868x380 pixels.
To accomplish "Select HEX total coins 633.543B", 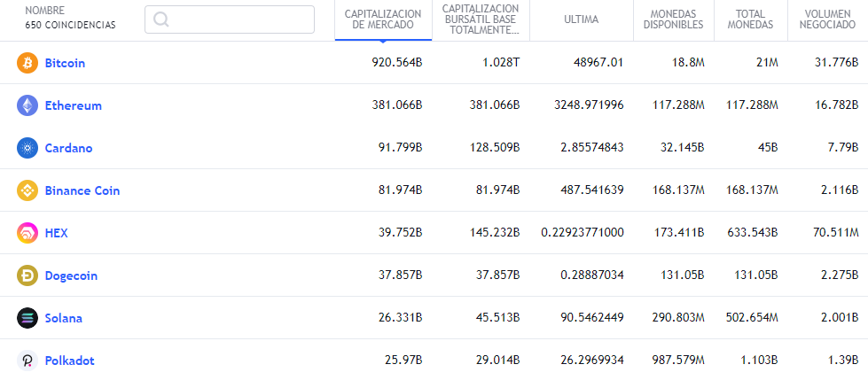I will point(753,233).
